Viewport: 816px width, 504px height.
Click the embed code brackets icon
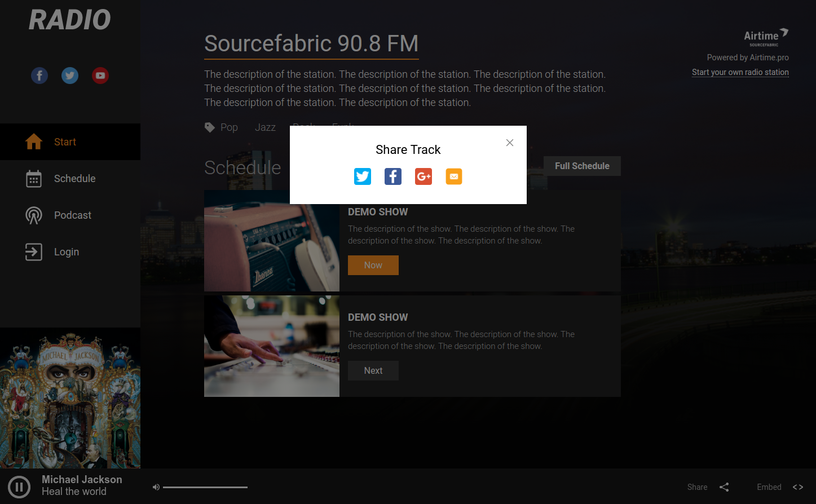tap(798, 487)
